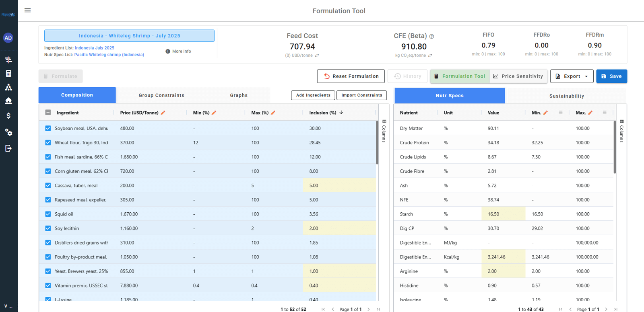Select the Nutr Specs tab
Viewport: 644px width, 312px height.
tap(450, 96)
